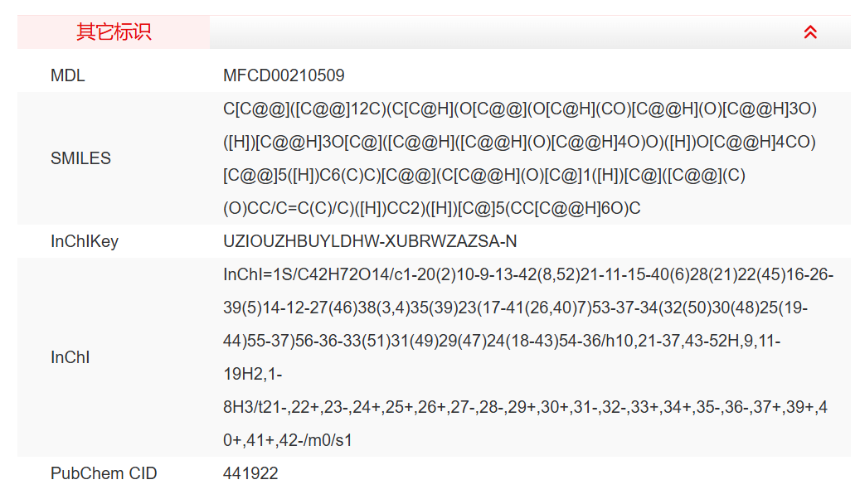Click the final InChI line 0+,41+,42-/m0/s1
This screenshot has height=504, width=860.
pos(288,440)
